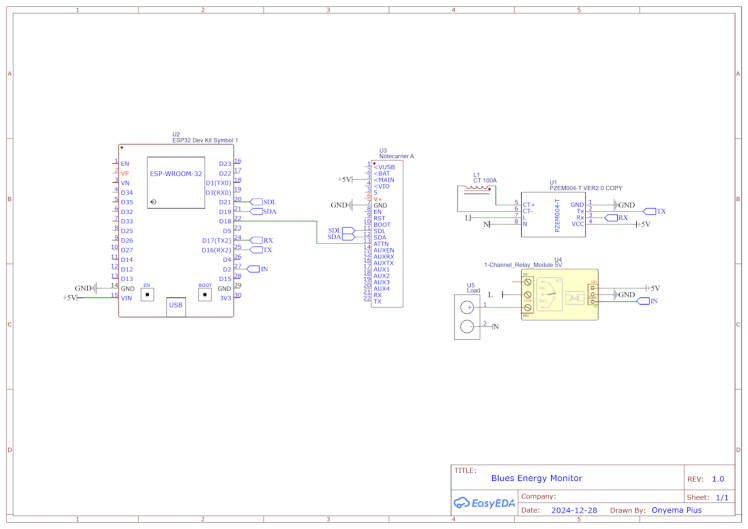Click the <VUSB pin label on the Notecarrier

[x=384, y=167]
